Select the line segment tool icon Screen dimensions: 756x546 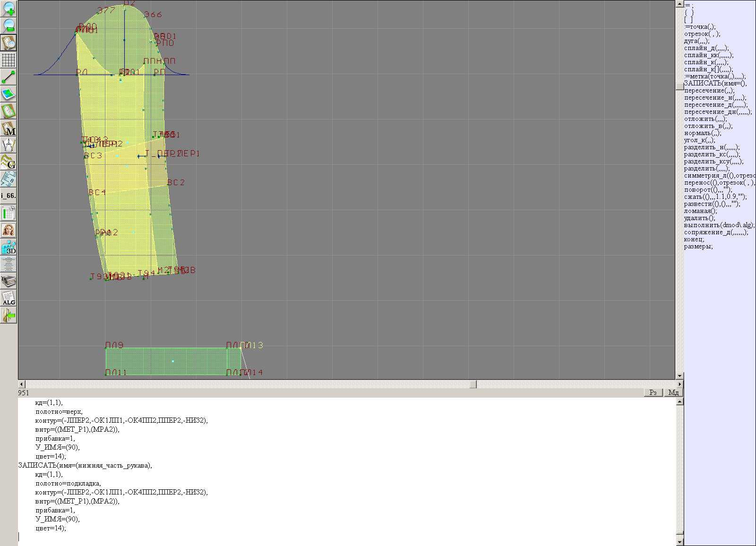(9, 77)
